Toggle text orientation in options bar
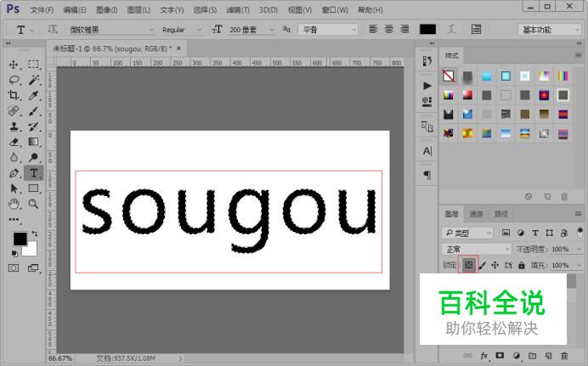 point(52,29)
